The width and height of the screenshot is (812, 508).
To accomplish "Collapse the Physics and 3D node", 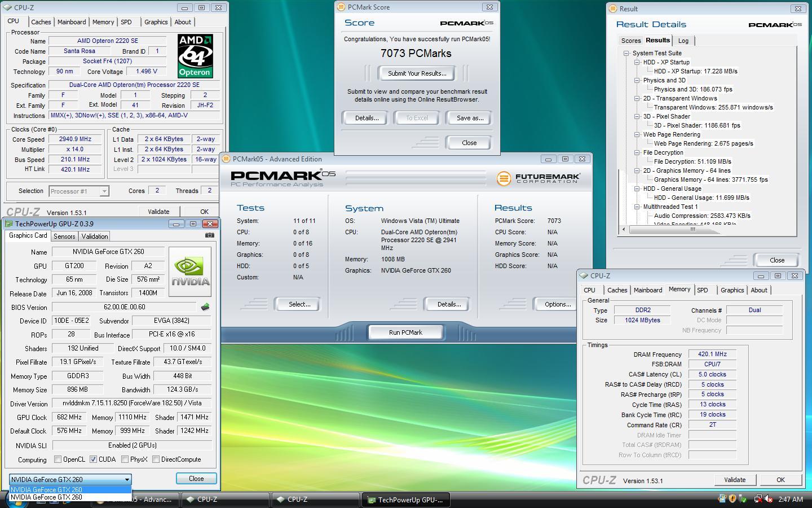I will click(637, 80).
